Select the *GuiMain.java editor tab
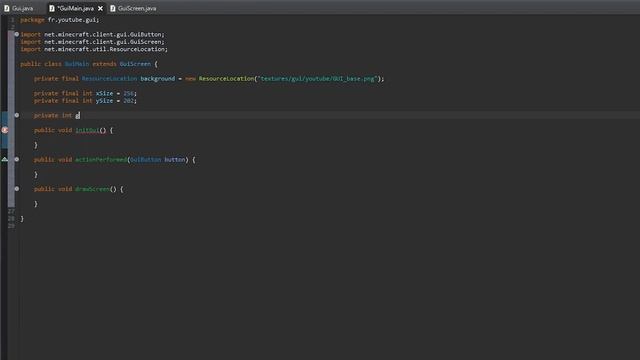The image size is (640, 360). (x=75, y=8)
